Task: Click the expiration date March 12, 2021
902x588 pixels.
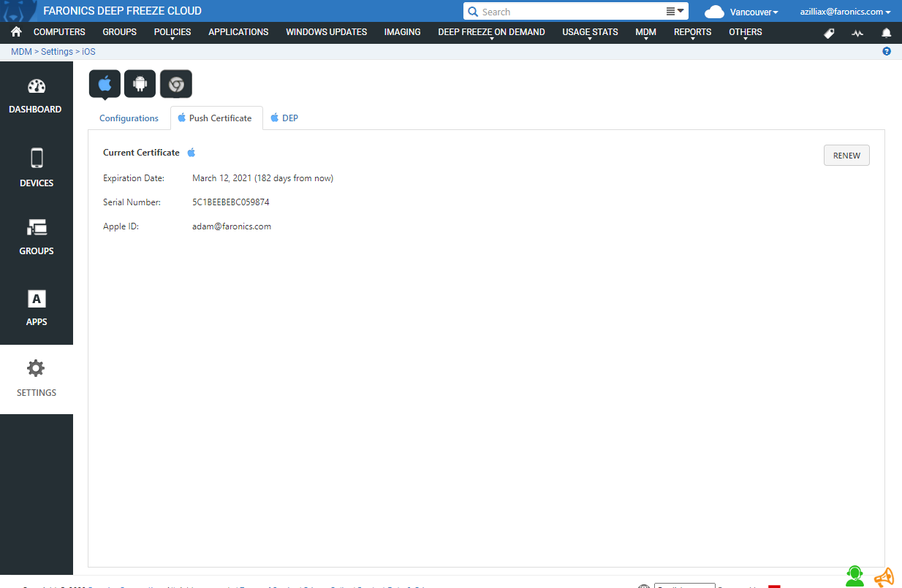Action: tap(222, 178)
